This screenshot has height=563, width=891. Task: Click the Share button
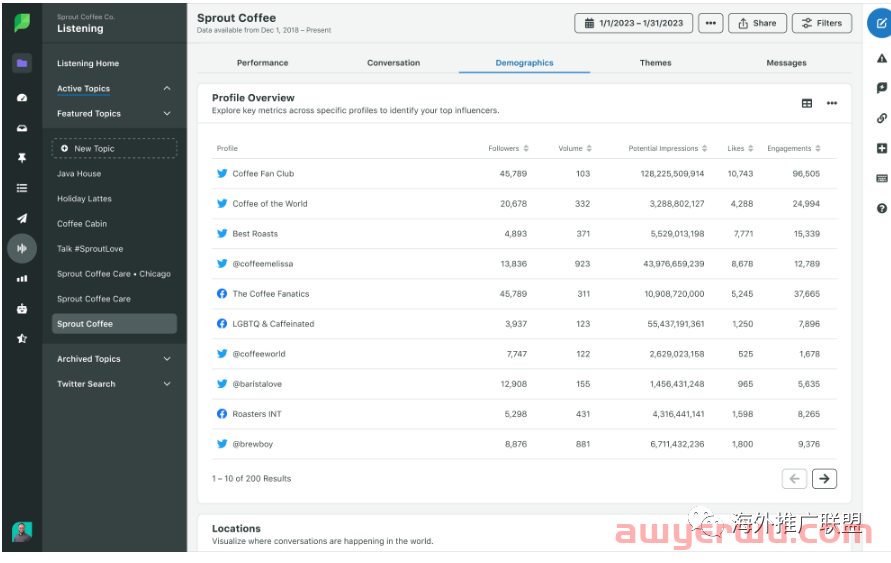pyautogui.click(x=757, y=23)
